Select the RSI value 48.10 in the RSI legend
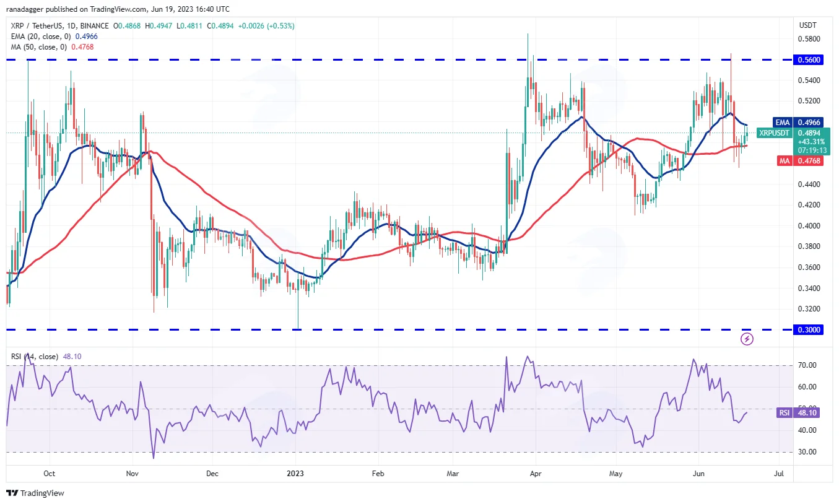The height and width of the screenshot is (504, 839). tap(71, 357)
